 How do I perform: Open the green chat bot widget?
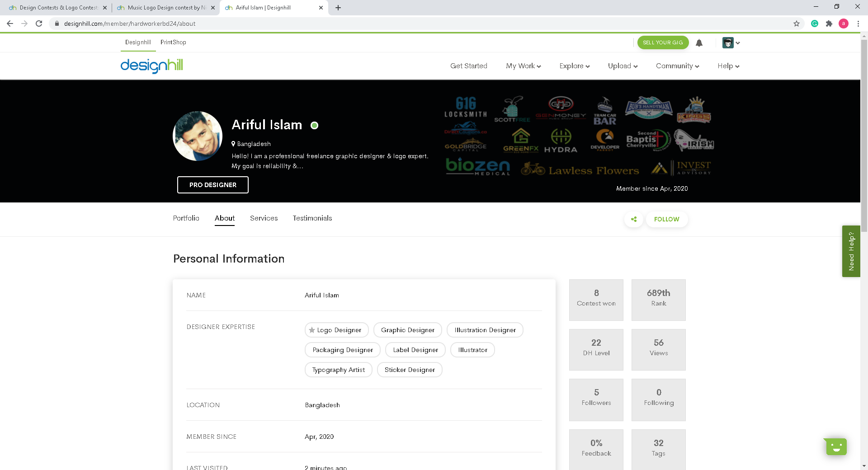point(836,447)
